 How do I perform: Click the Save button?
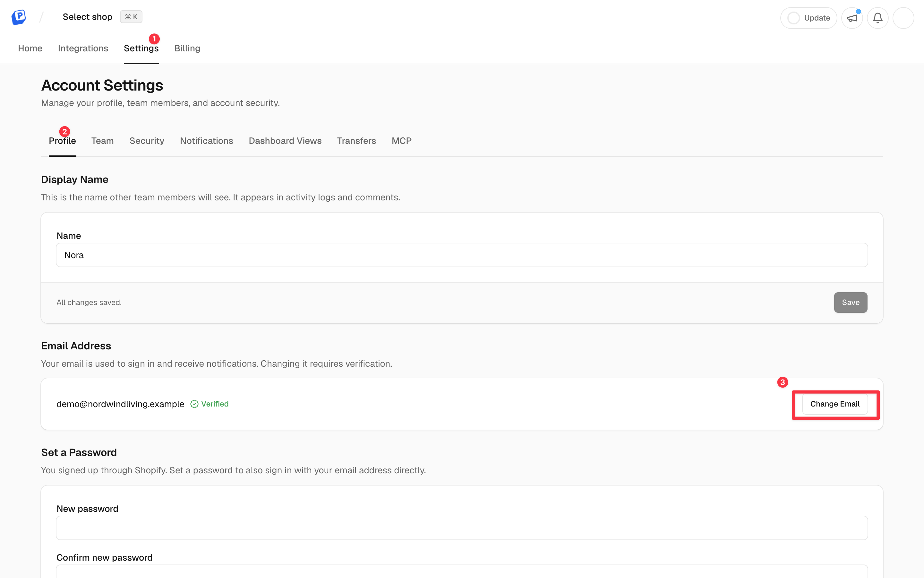click(850, 302)
